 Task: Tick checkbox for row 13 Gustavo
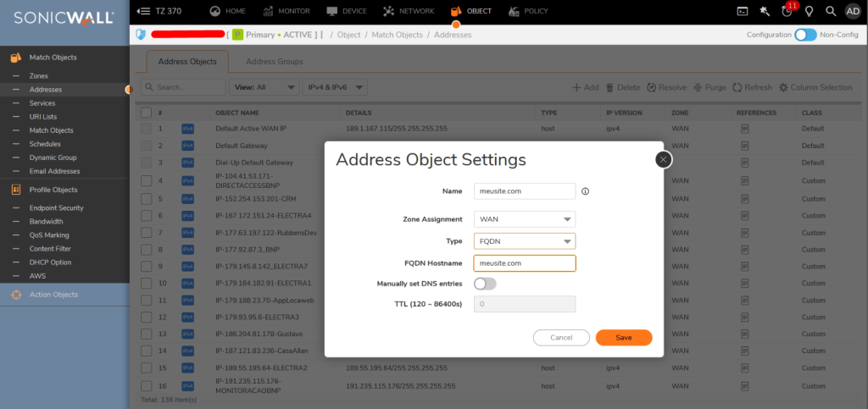pos(146,334)
